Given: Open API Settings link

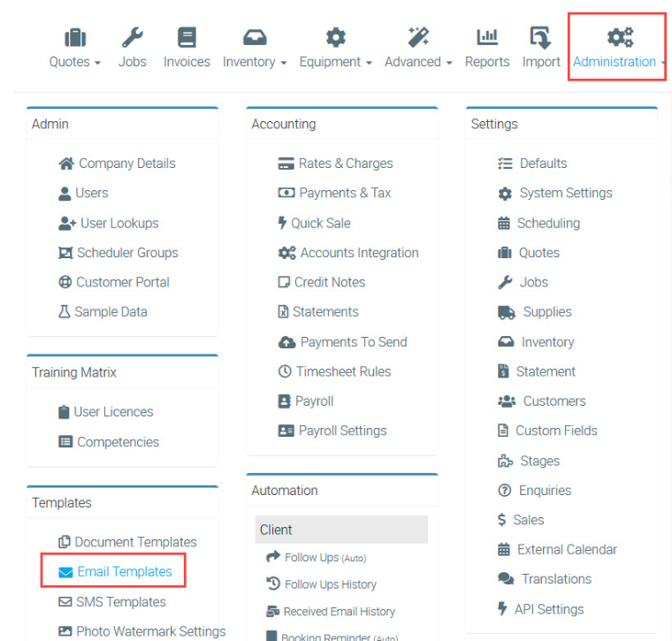Looking at the screenshot, I should click(548, 609).
